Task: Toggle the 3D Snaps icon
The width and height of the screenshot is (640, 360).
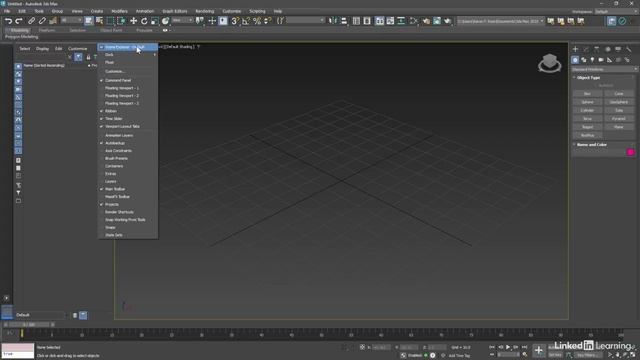Action: 235,21
